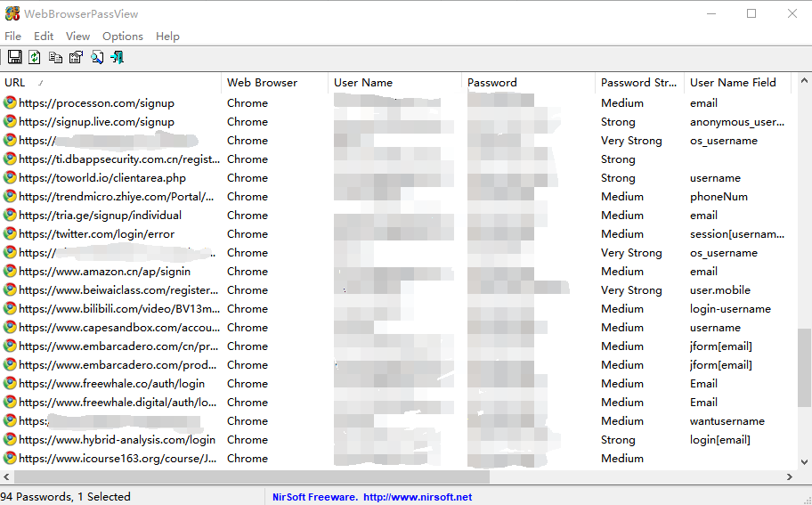This screenshot has height=505, width=812.
Task: Sort by the URL column header
Action: pos(110,82)
